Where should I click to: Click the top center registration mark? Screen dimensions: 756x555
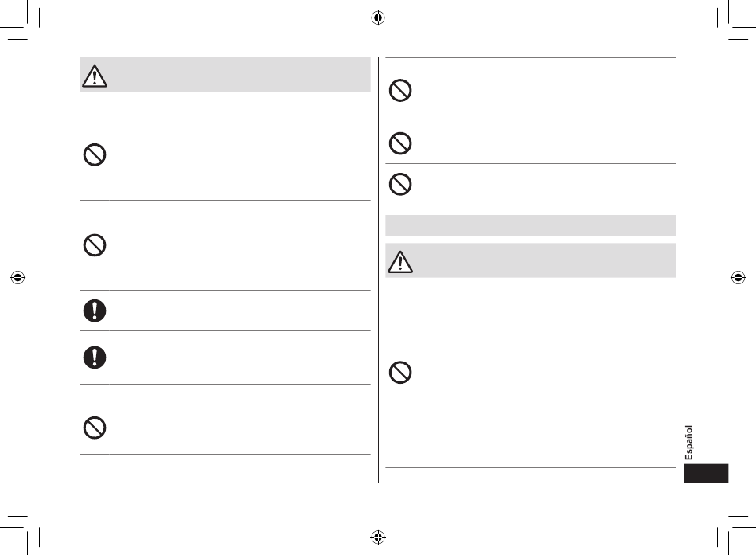click(378, 18)
